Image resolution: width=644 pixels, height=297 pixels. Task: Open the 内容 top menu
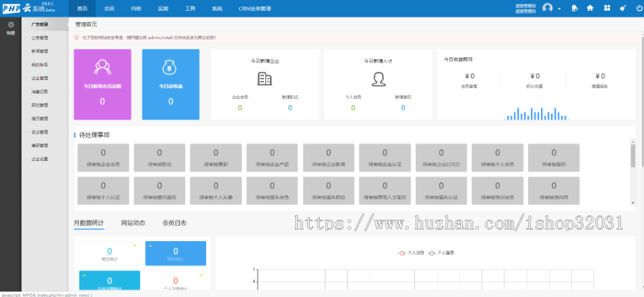(137, 8)
